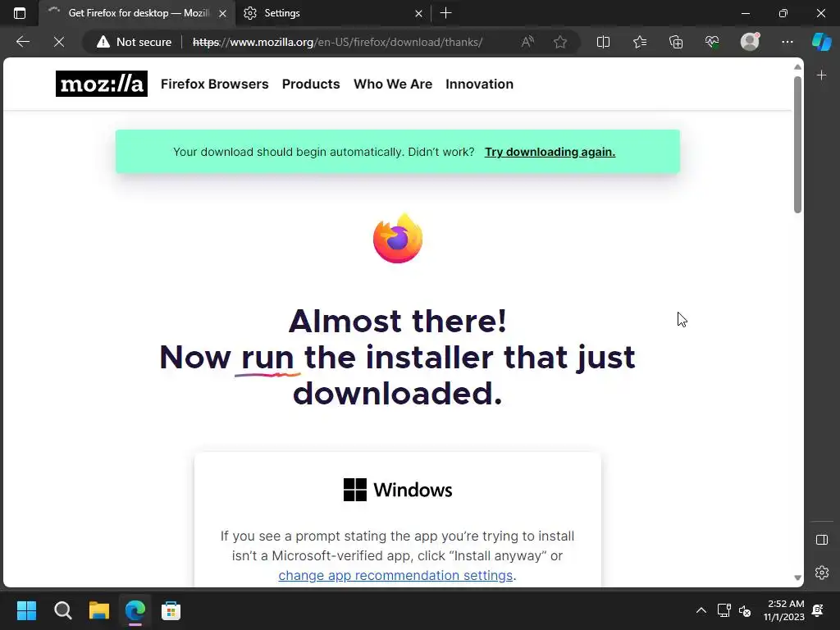840x630 pixels.
Task: Open the tab actions menu icon
Action: 20,13
